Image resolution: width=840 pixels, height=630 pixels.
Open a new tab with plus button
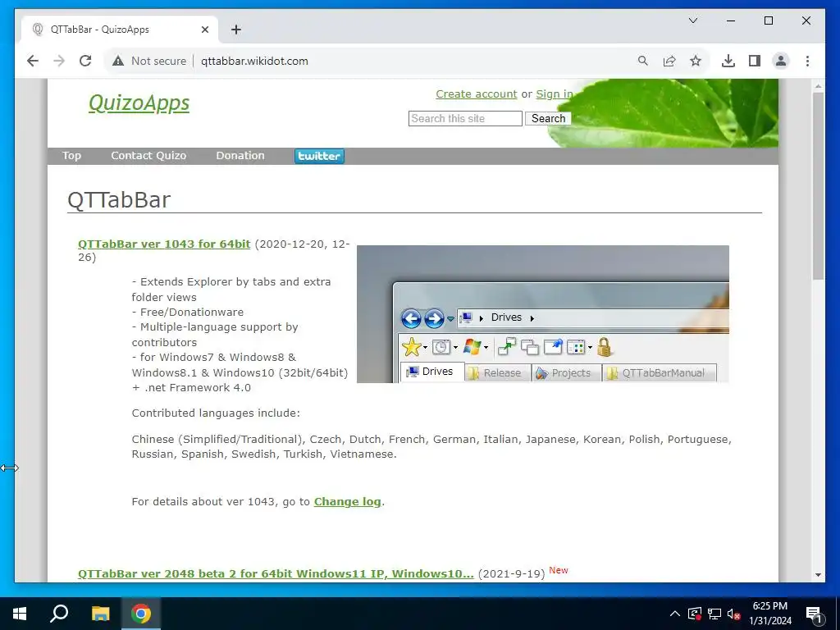(236, 30)
